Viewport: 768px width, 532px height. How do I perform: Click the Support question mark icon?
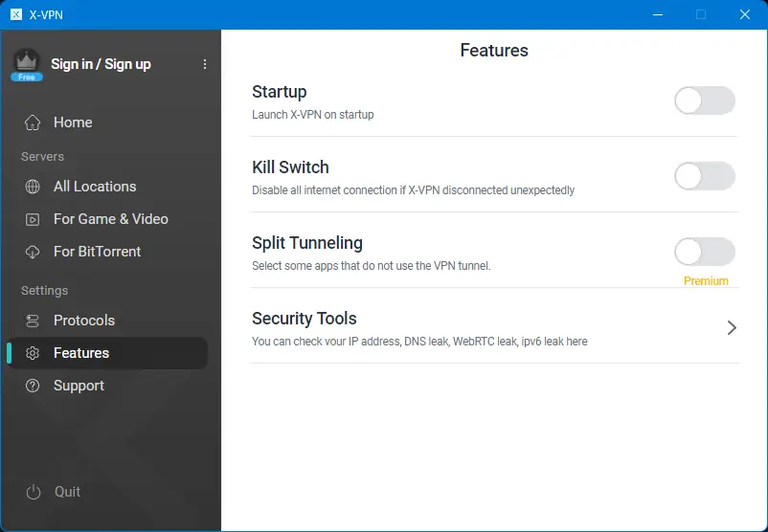tap(33, 386)
